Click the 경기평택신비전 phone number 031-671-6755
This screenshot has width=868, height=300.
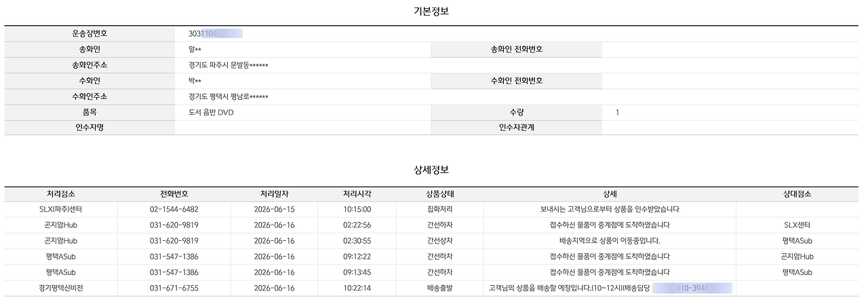click(174, 288)
